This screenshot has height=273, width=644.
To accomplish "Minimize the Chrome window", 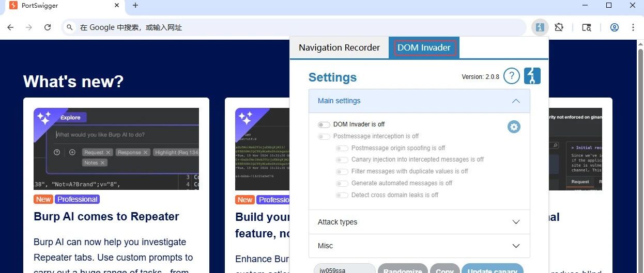I will pos(585,6).
